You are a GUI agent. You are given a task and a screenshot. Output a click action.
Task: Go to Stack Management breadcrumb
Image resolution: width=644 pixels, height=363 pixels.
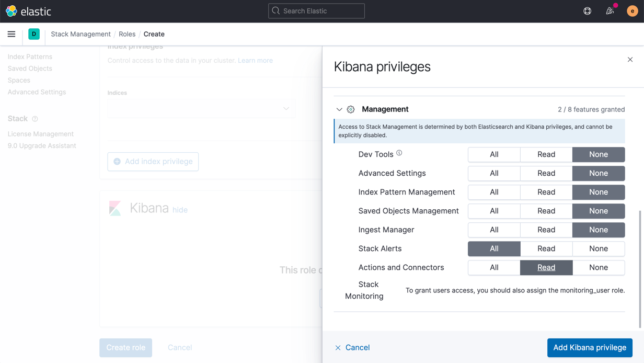[x=80, y=34]
